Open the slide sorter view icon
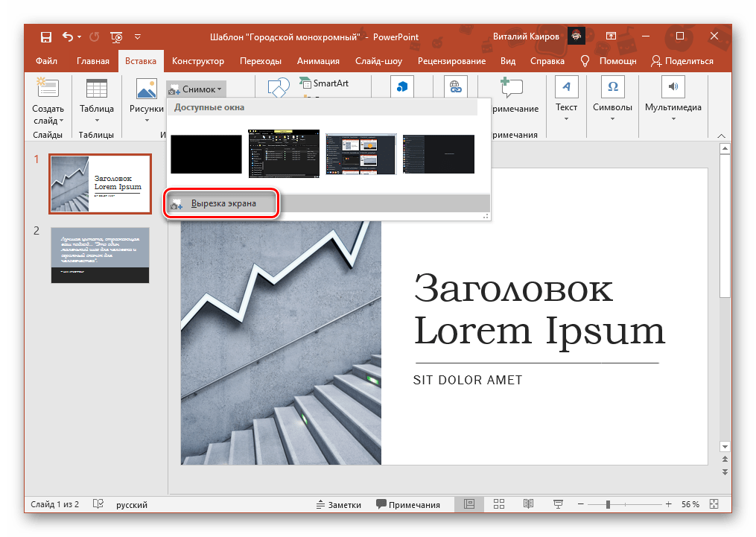This screenshot has width=756, height=537. (x=499, y=504)
